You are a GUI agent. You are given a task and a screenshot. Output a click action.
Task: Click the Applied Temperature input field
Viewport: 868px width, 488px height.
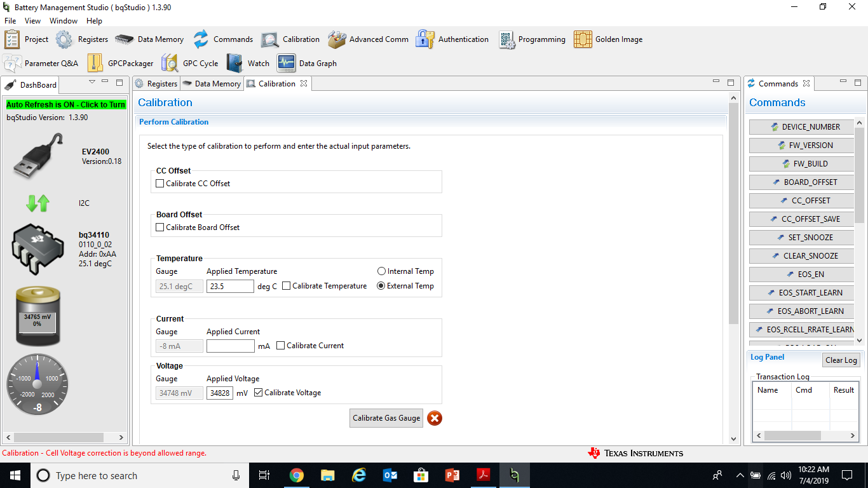[x=230, y=286]
